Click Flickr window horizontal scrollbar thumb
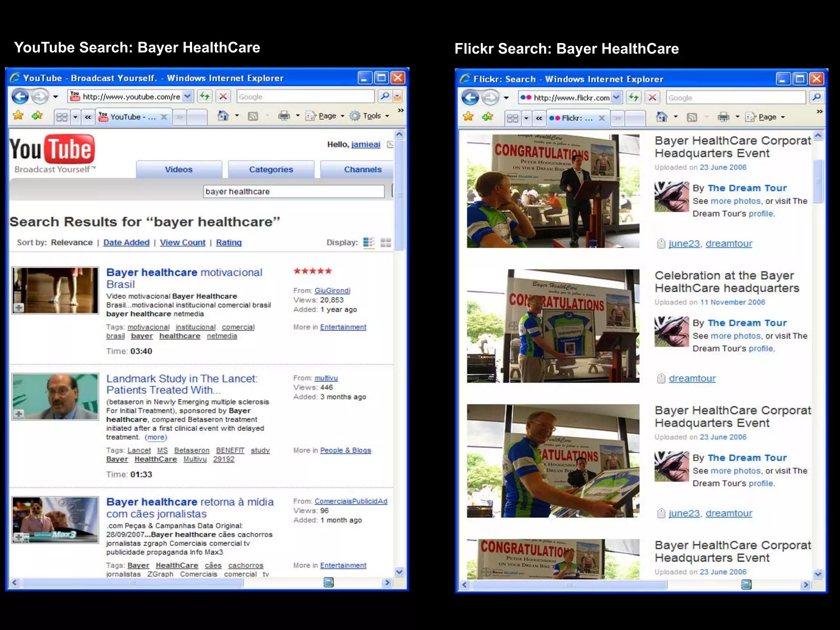This screenshot has width=840, height=630. [569, 584]
